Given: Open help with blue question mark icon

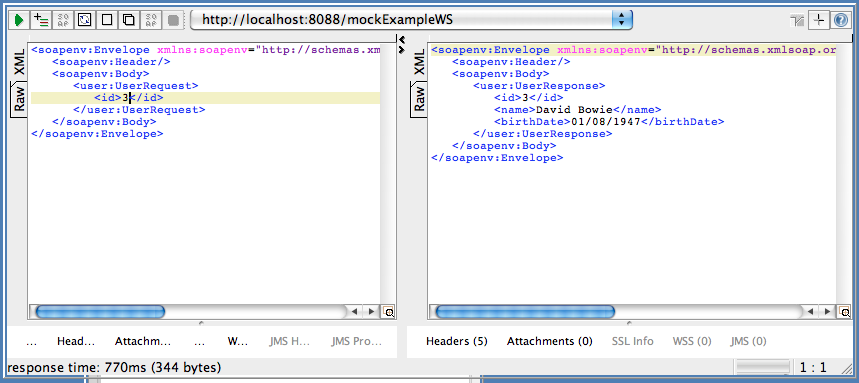Looking at the screenshot, I should click(841, 20).
